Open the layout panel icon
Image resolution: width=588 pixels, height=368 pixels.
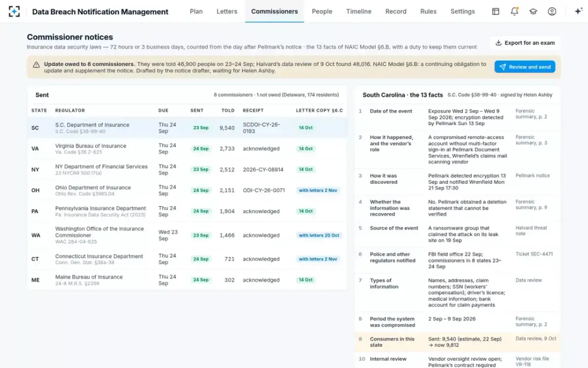pos(496,11)
